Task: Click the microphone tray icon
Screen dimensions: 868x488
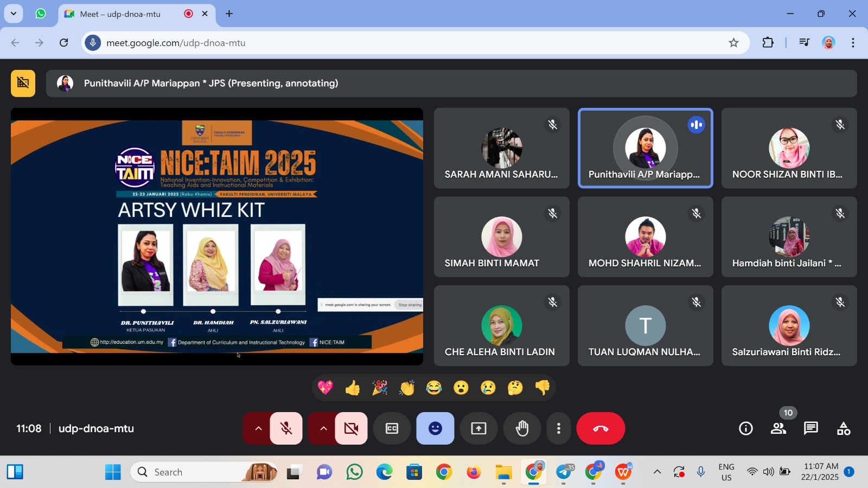Action: (x=701, y=472)
